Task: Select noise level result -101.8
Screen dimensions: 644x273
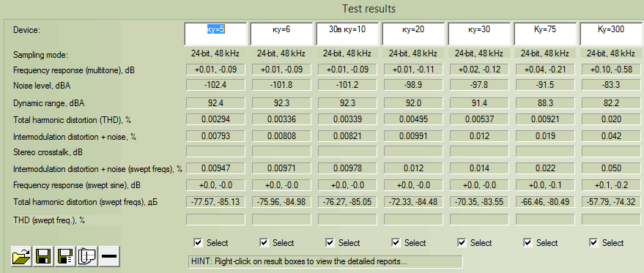Action: 282,86
